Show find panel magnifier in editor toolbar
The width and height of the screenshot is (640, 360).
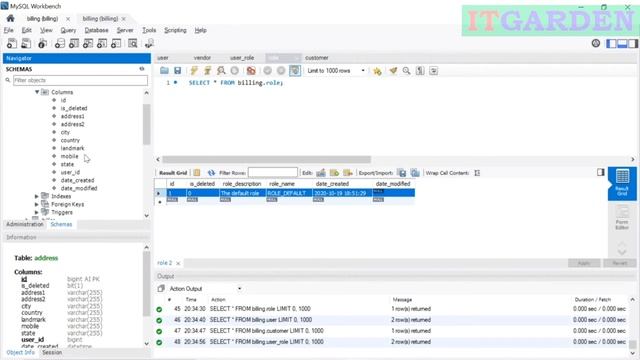tap(407, 71)
